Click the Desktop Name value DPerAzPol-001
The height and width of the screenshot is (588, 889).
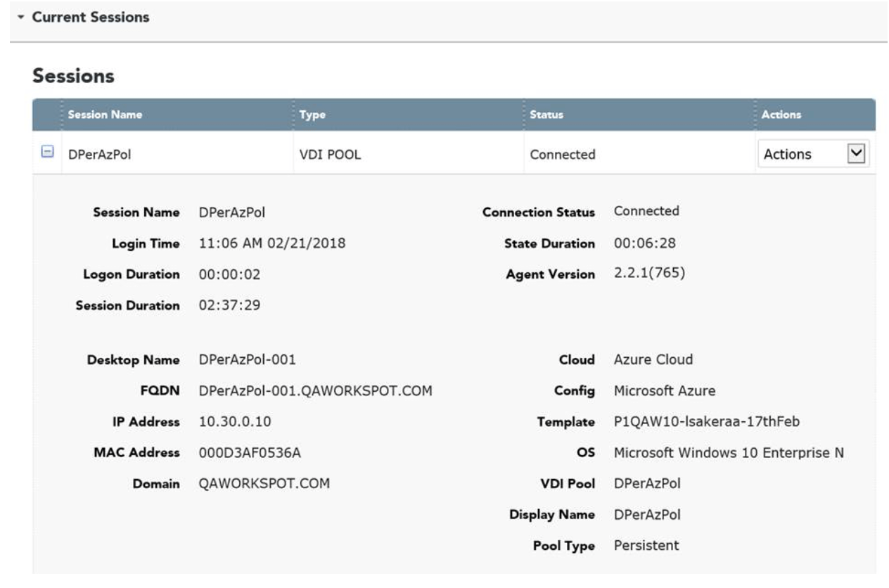pos(247,359)
